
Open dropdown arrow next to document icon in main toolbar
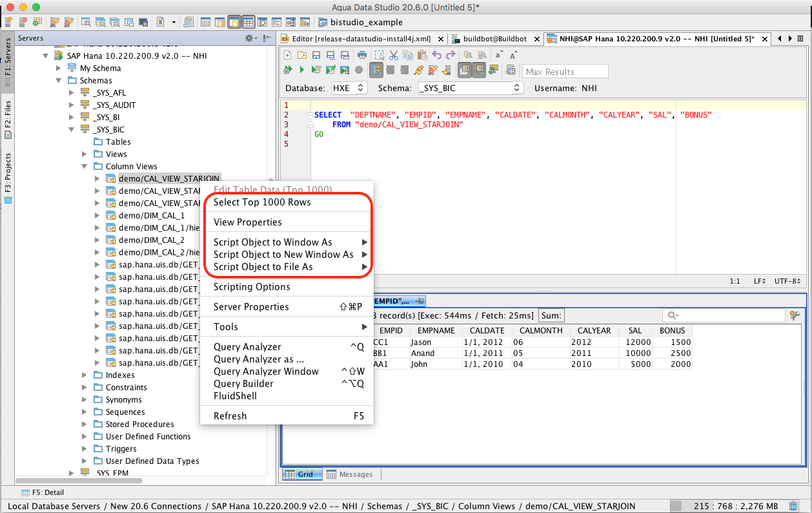pos(174,22)
